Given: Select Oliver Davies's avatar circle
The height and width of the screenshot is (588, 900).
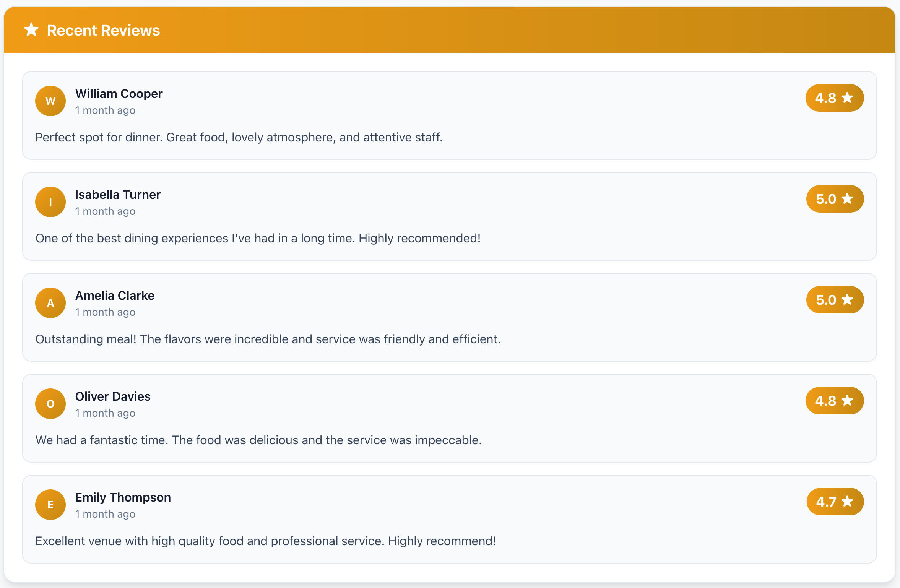Looking at the screenshot, I should click(50, 403).
